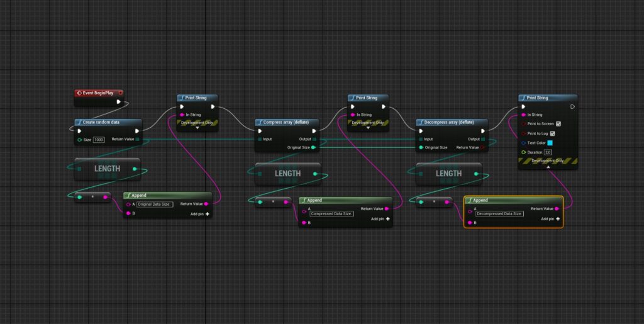Add pin to the Original Data Size Append
The height and width of the screenshot is (324, 644).
[207, 214]
